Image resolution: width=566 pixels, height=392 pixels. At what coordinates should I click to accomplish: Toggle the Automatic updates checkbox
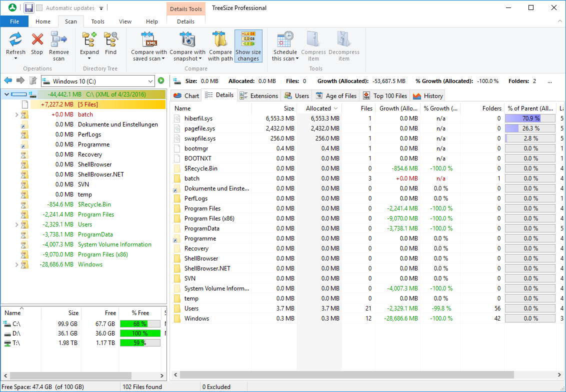[39, 8]
